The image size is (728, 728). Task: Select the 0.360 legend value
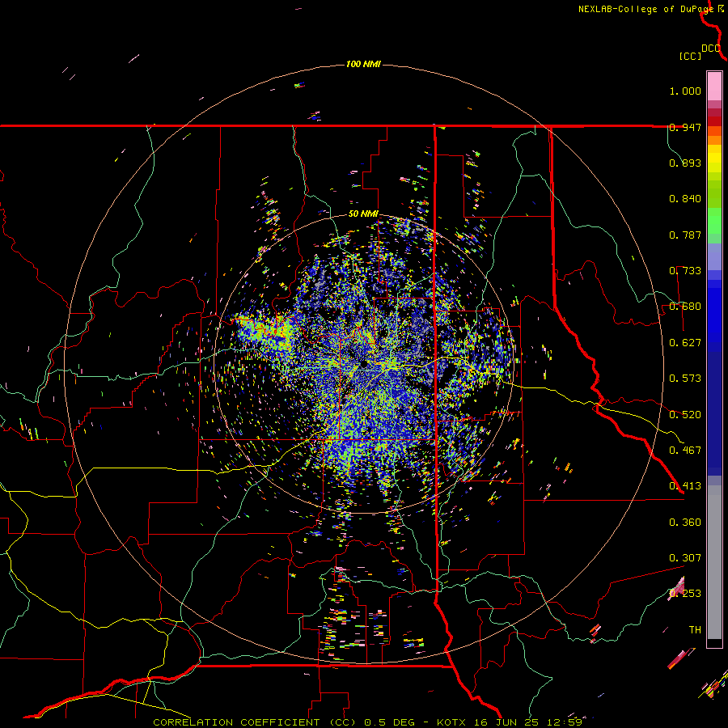[685, 523]
